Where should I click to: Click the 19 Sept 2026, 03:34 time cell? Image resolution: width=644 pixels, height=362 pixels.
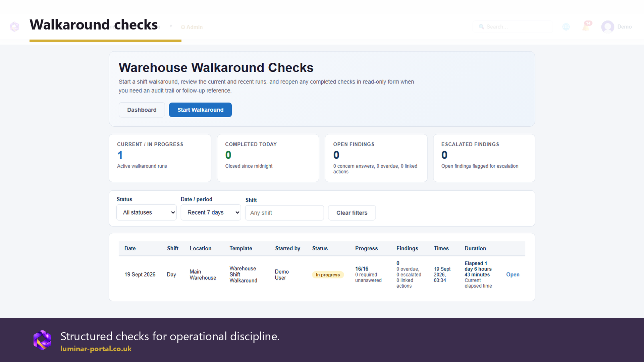coord(442,275)
